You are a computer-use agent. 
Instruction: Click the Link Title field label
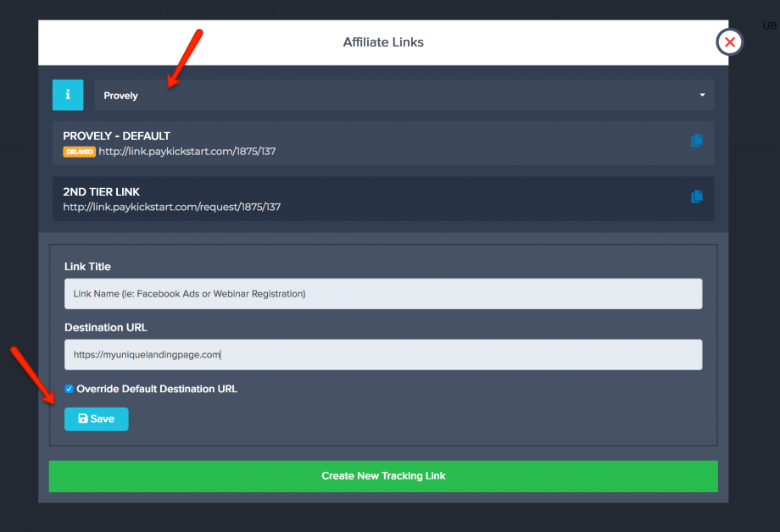[x=87, y=267]
